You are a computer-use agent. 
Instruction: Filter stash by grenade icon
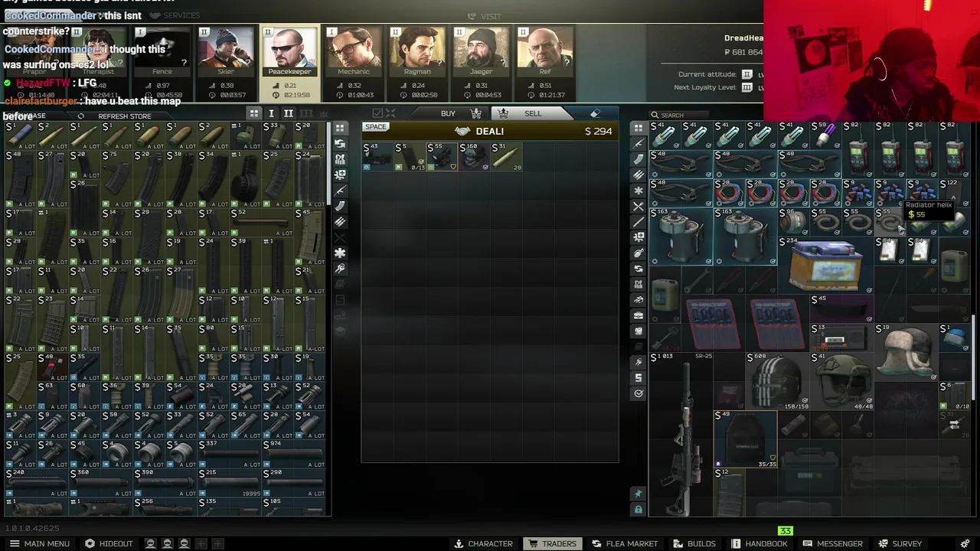tap(639, 253)
